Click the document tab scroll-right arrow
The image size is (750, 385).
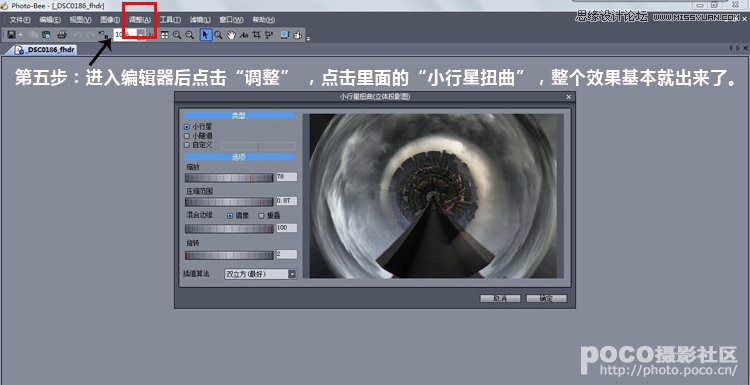738,48
